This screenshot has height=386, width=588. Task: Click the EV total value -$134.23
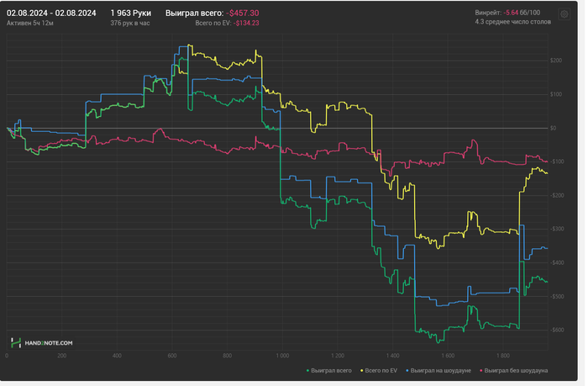coord(246,24)
